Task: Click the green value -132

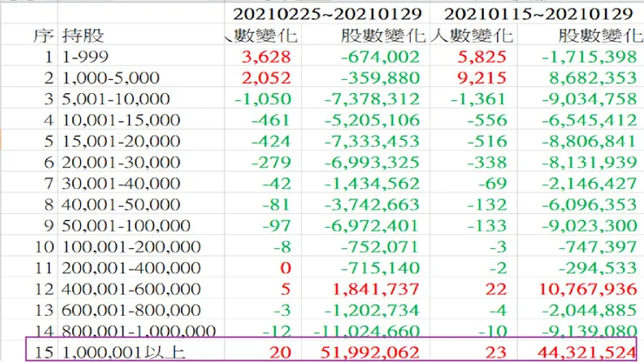Action: point(487,204)
